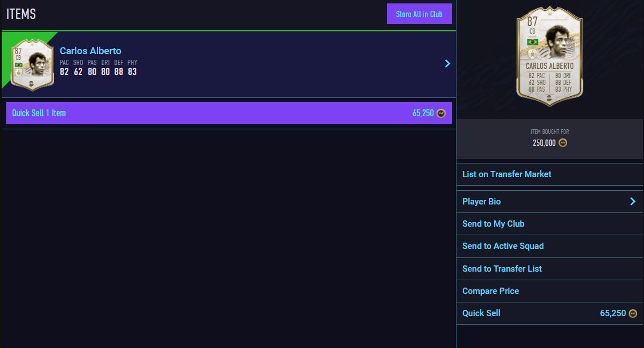Viewport: 644px width, 348px height.
Task: Expand the Player Bio chevron arrow
Action: 633,202
